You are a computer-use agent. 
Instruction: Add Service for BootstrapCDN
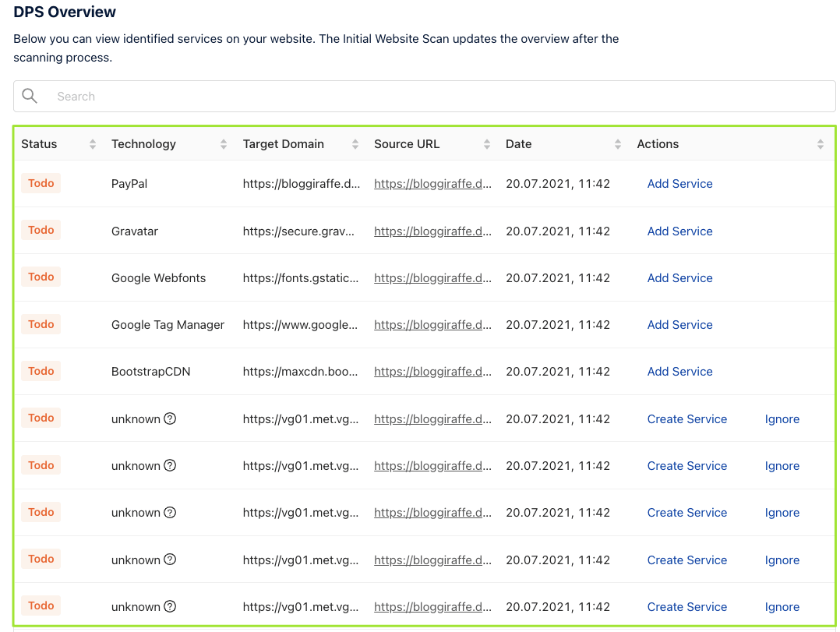(679, 372)
